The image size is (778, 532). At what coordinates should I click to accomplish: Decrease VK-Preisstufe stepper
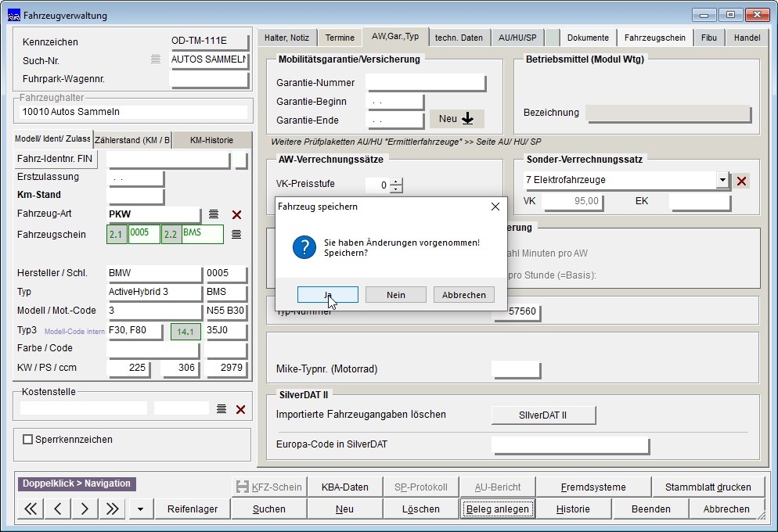(x=396, y=189)
